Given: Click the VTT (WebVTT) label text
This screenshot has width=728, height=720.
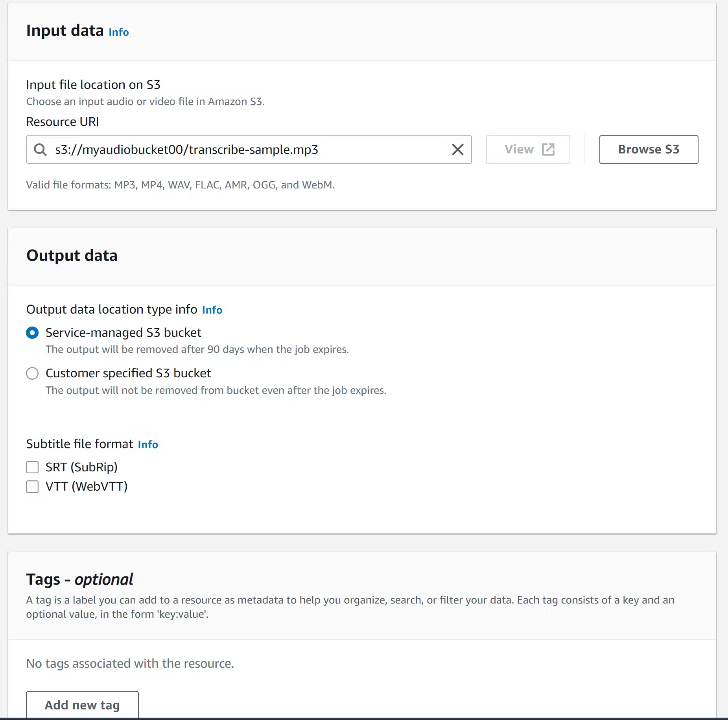Looking at the screenshot, I should tap(87, 487).
